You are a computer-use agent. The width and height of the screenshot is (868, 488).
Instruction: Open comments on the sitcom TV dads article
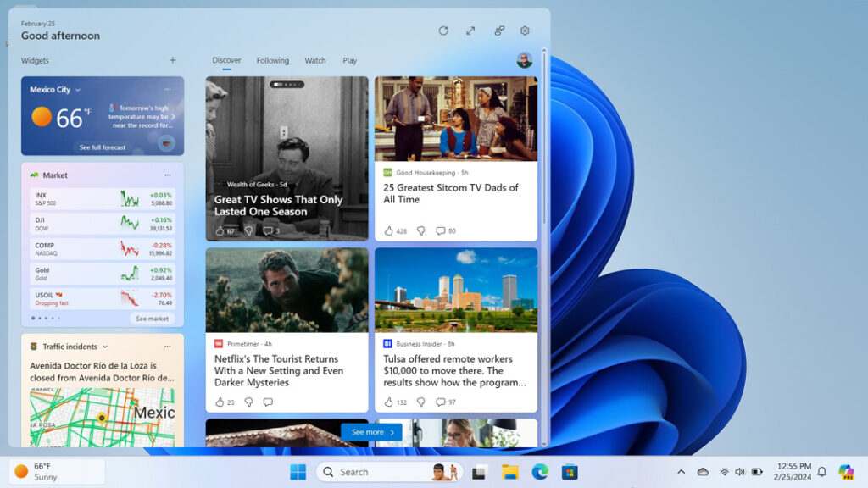[442, 230]
